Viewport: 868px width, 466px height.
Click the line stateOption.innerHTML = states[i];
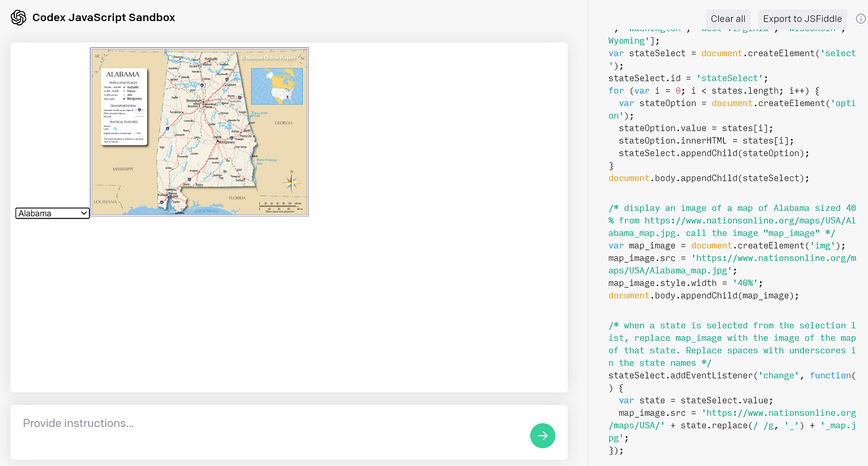click(x=706, y=141)
